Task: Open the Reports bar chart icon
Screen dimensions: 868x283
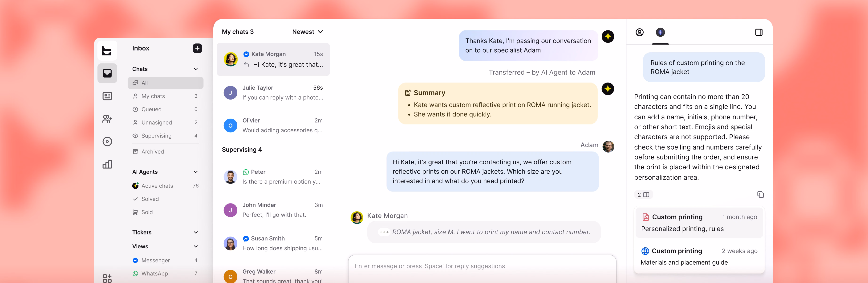Action: tap(107, 164)
